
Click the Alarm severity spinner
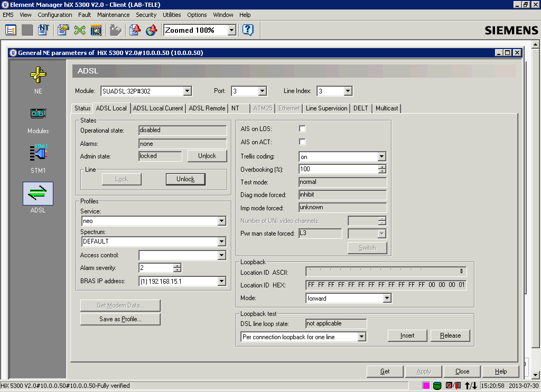(177, 268)
